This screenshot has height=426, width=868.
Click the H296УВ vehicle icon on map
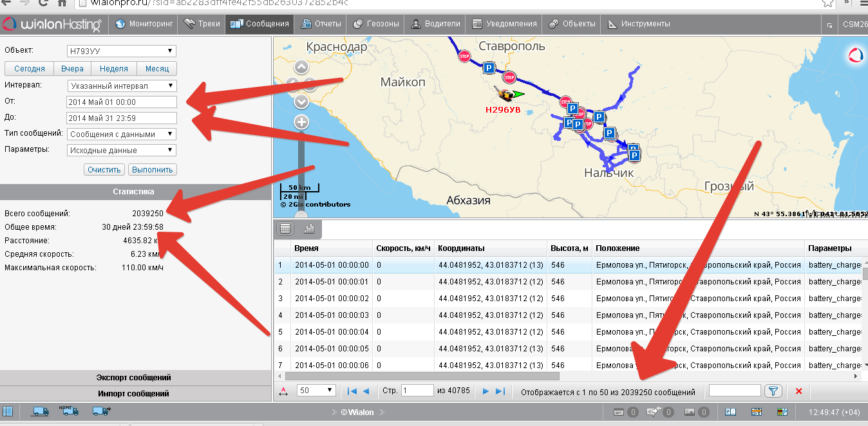coord(505,95)
